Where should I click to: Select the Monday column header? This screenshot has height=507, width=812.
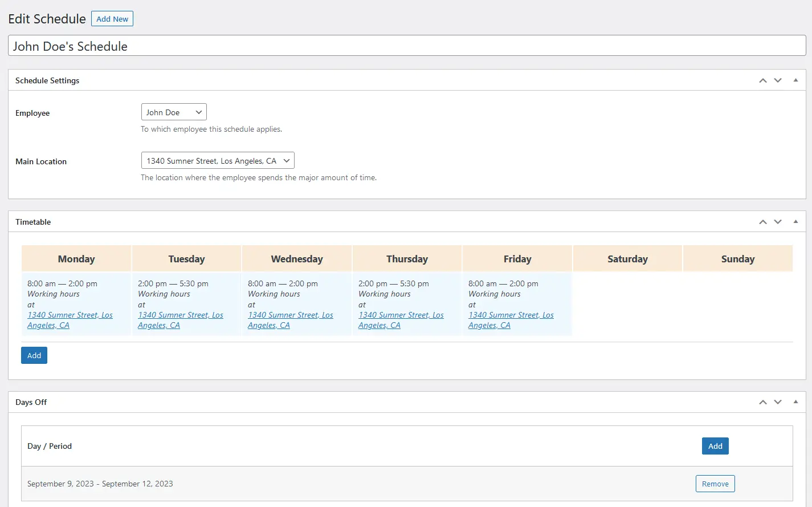tap(76, 259)
